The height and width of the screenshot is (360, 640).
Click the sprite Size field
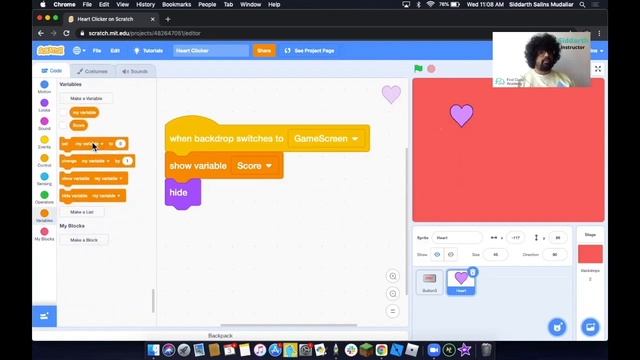[x=496, y=254]
